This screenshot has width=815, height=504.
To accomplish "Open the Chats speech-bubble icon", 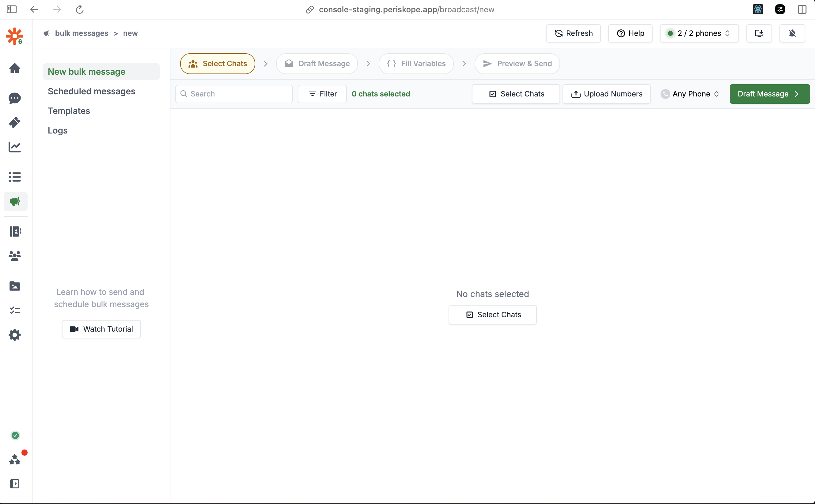I will [x=15, y=98].
